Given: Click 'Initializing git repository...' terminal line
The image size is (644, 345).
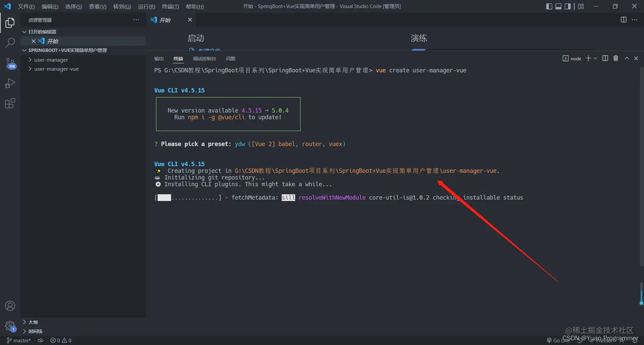Looking at the screenshot, I should click(210, 177).
